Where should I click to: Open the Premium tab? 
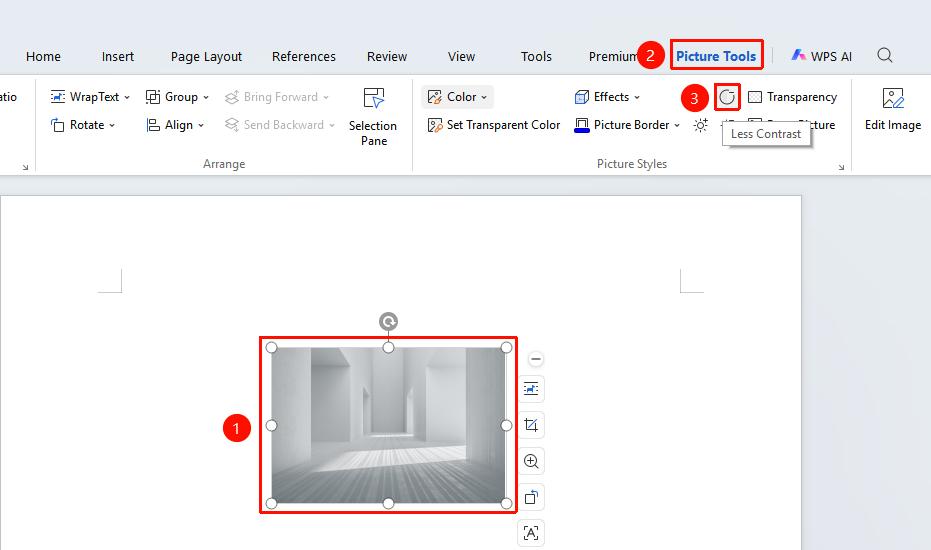coord(612,56)
